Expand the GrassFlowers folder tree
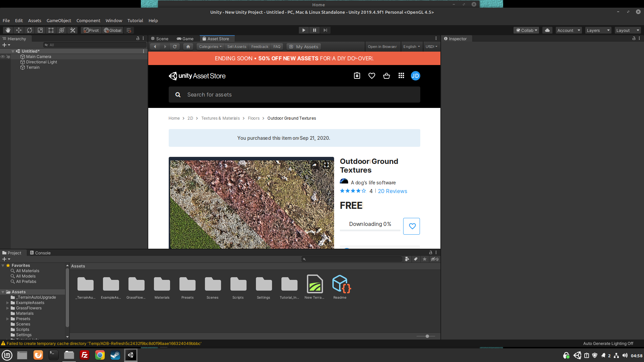Screen dimensions: 644x362 [7, 308]
